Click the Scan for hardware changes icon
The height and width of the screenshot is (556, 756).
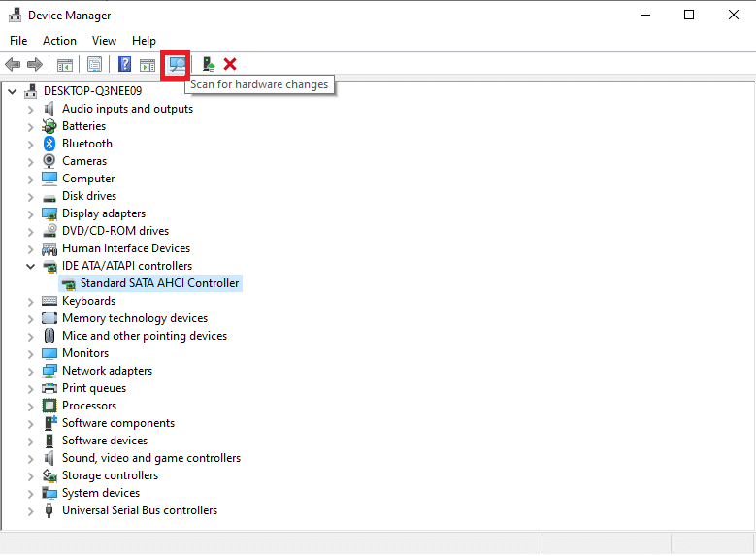(x=178, y=64)
